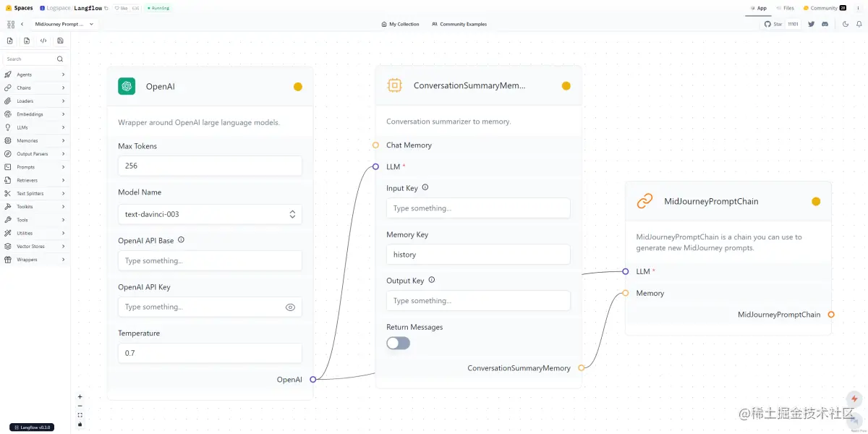
Task: Expand the Utilities category
Action: [x=35, y=233]
